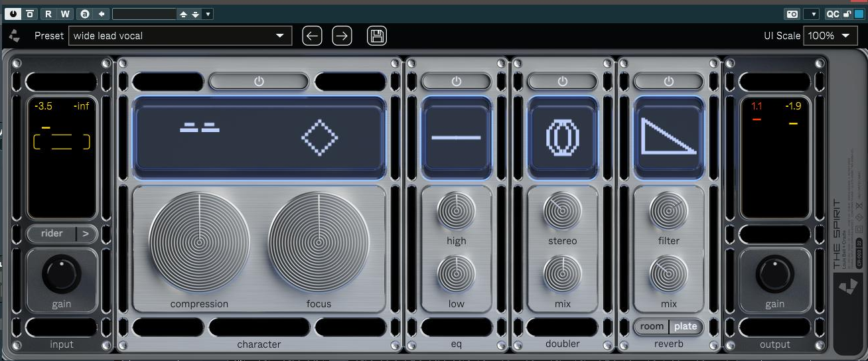Click the QC quick controls icon

[x=832, y=14]
